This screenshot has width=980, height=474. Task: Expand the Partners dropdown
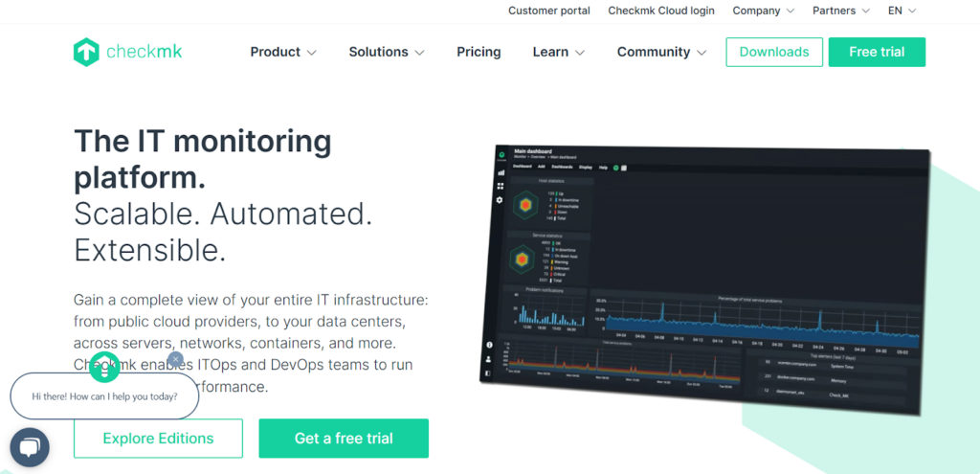pos(841,11)
